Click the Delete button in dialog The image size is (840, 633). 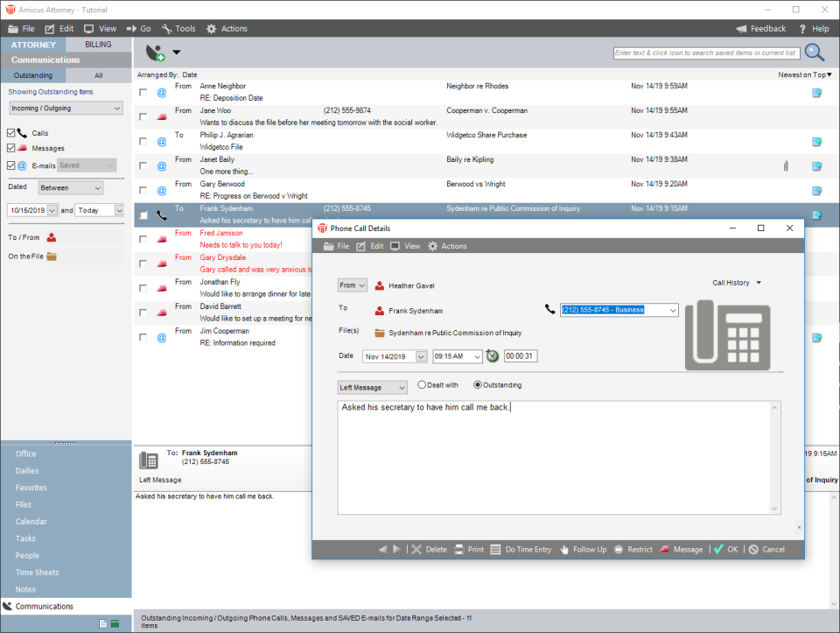(429, 549)
